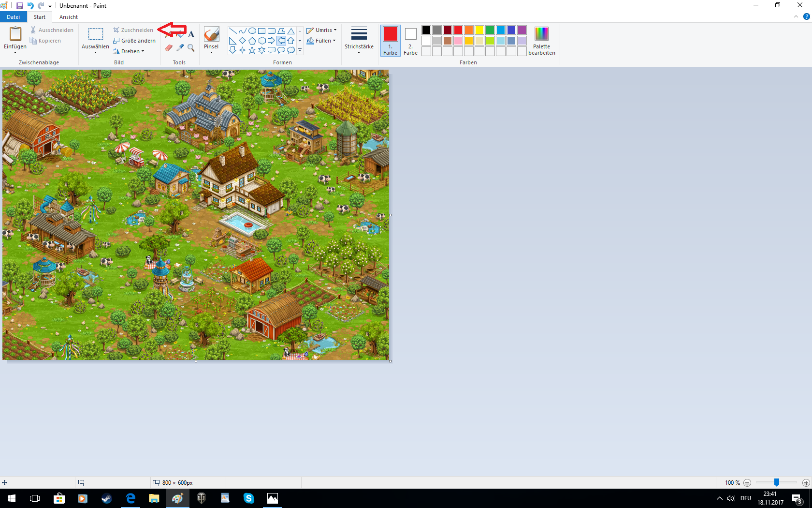
Task: Choose the Triangle shape
Action: coord(291,31)
